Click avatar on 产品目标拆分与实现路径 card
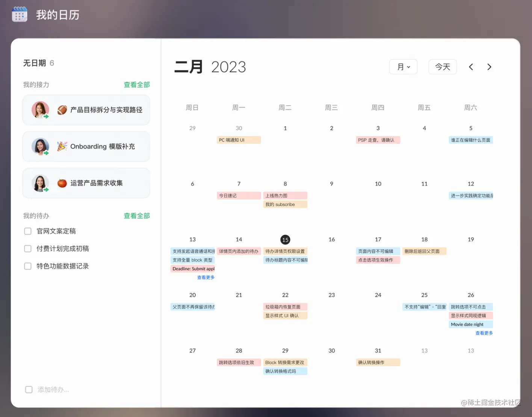 [x=40, y=110]
